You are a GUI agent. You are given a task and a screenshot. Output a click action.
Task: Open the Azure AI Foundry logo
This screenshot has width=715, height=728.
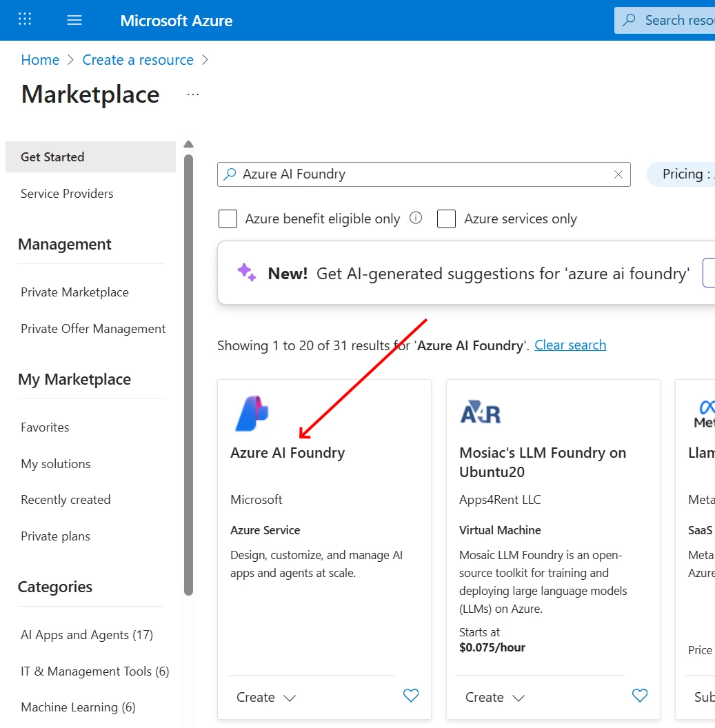coord(252,413)
